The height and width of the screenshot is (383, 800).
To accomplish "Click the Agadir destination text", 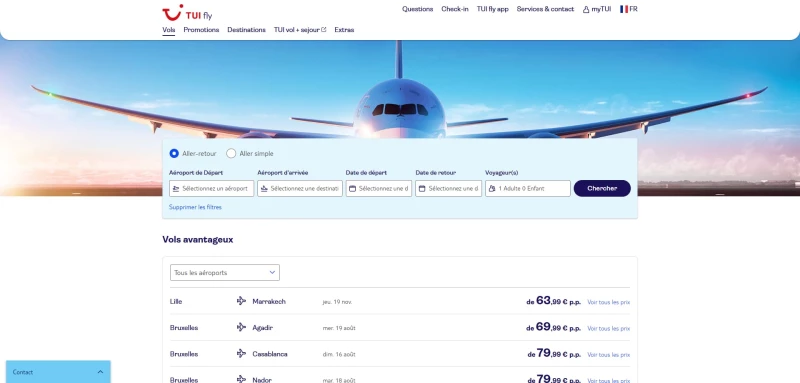I will click(263, 328).
